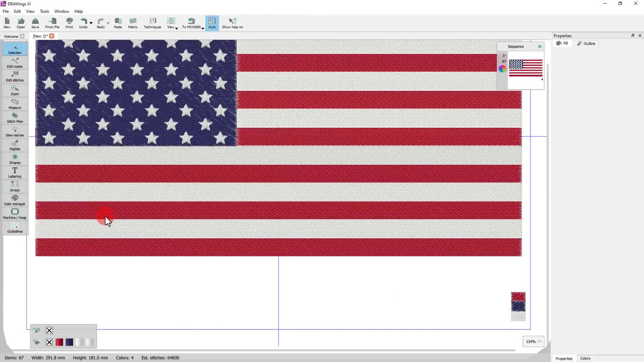Screen dimensions: 644x362
Task: Open the File menu
Action: (x=6, y=11)
